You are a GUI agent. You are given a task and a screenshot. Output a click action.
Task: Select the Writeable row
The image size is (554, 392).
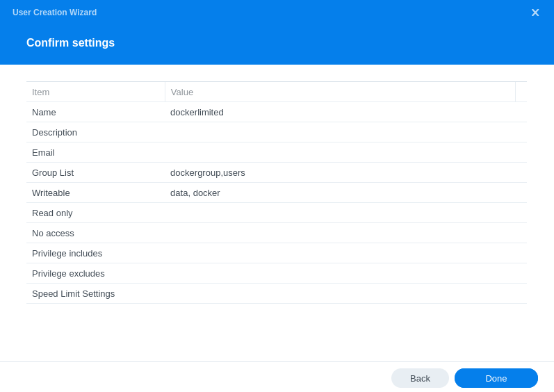[x=276, y=193]
